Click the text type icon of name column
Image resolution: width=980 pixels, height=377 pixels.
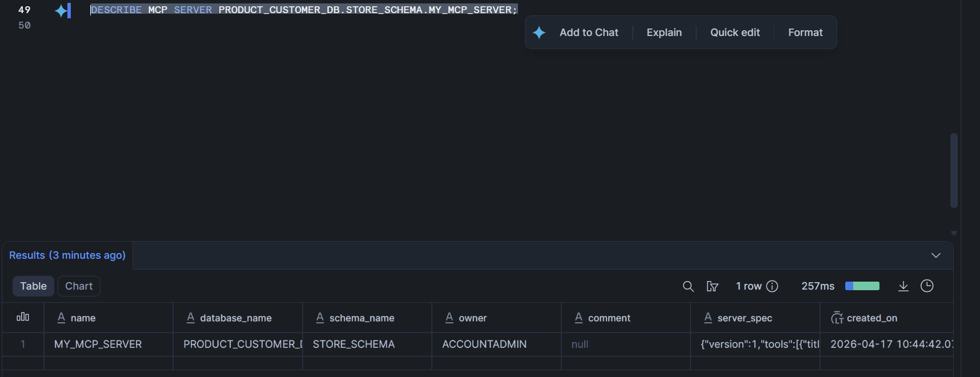click(61, 318)
